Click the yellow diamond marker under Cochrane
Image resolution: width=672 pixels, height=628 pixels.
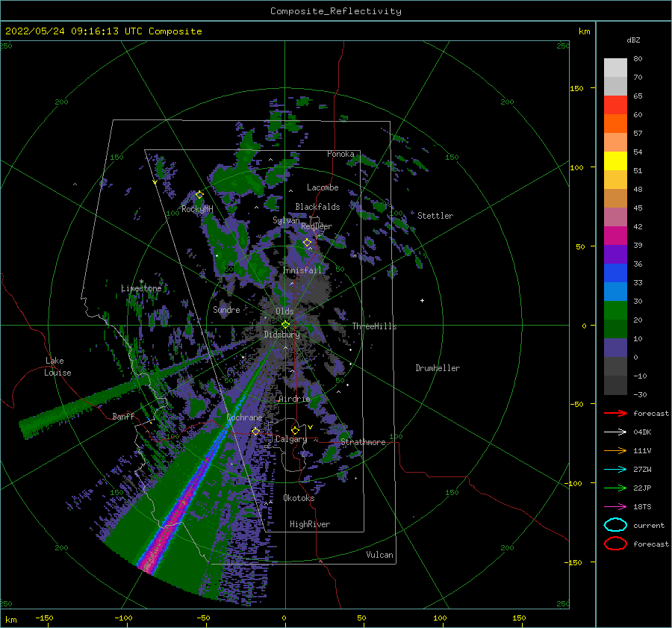[255, 431]
